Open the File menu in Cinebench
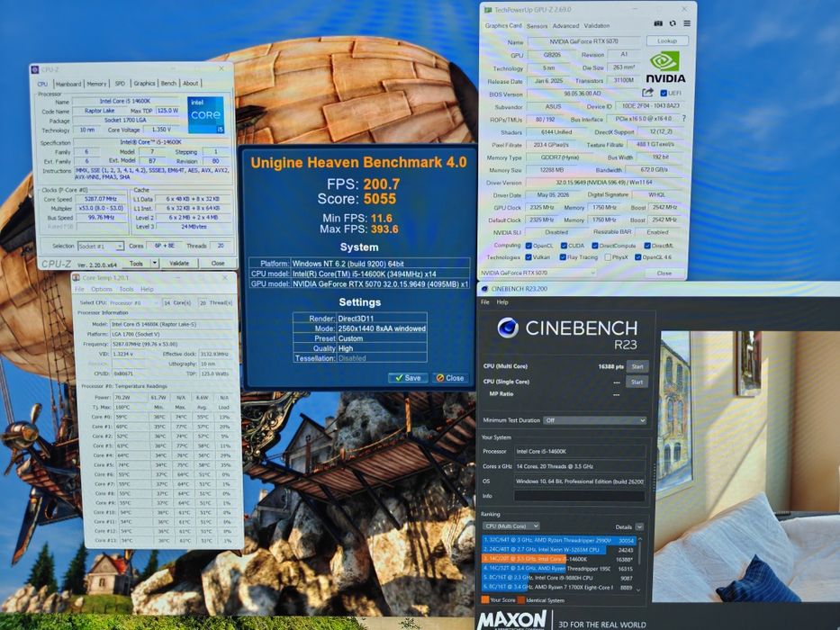Image resolution: width=840 pixels, height=630 pixels. 484,302
